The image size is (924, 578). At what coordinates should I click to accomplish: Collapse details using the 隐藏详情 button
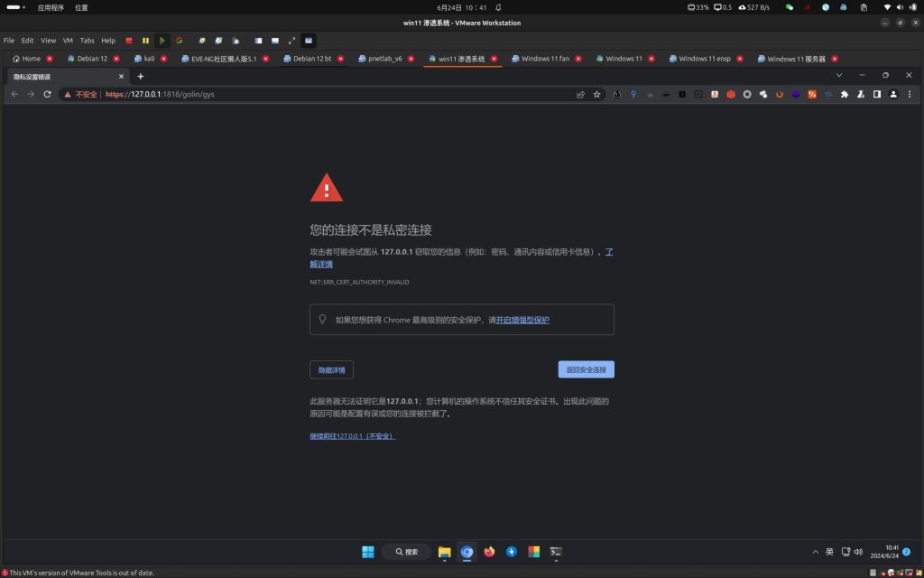332,369
